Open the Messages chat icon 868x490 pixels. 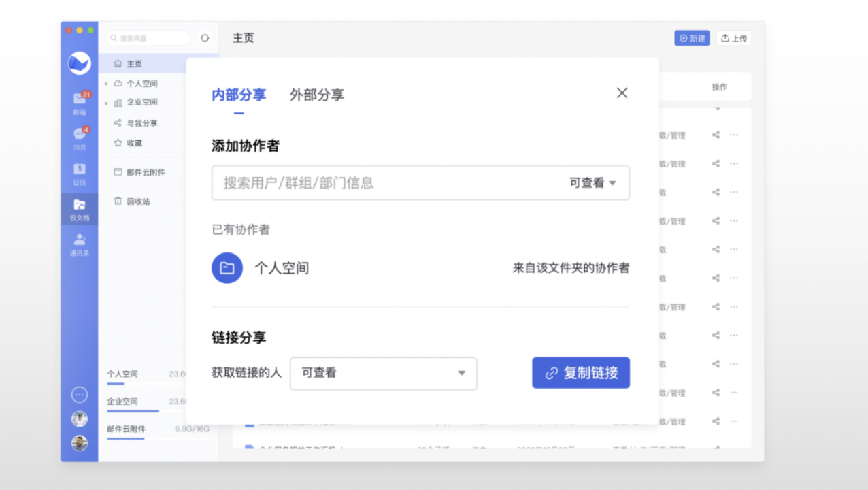79,135
